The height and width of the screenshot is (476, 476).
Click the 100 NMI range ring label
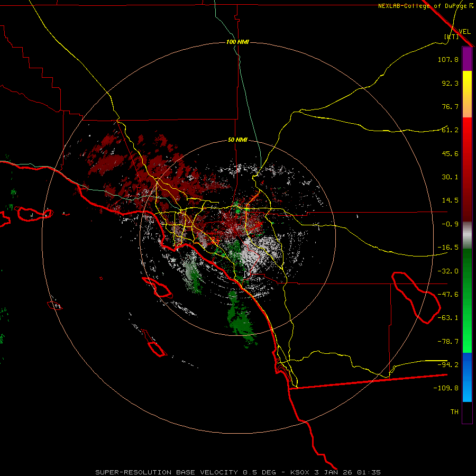pos(237,42)
